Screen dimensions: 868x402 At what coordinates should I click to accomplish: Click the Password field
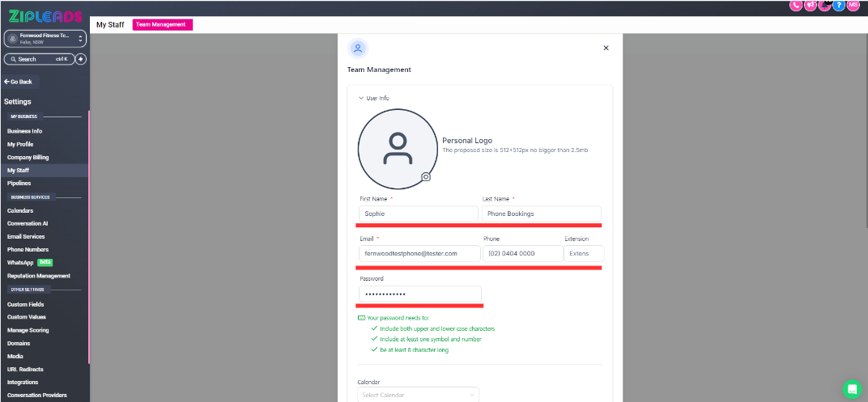(x=420, y=294)
